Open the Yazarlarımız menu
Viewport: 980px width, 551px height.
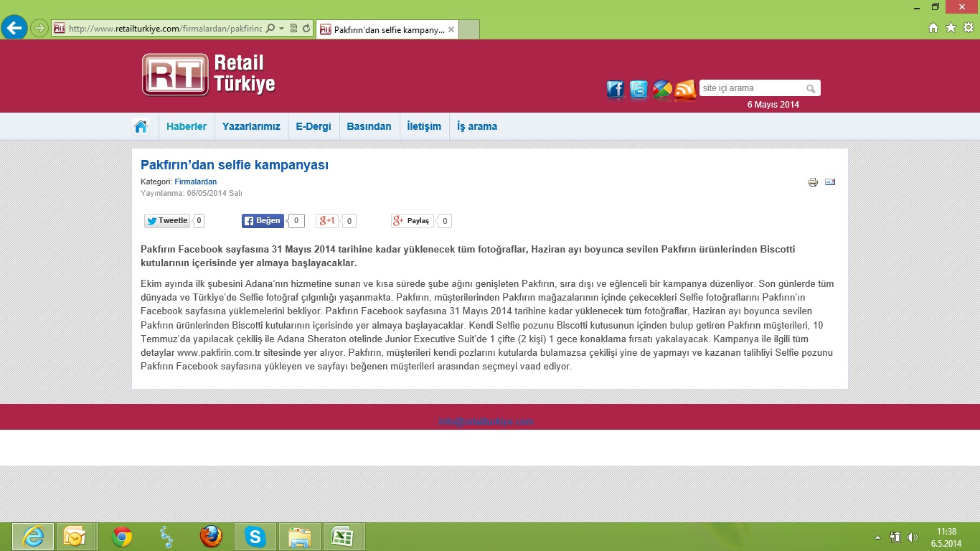251,126
